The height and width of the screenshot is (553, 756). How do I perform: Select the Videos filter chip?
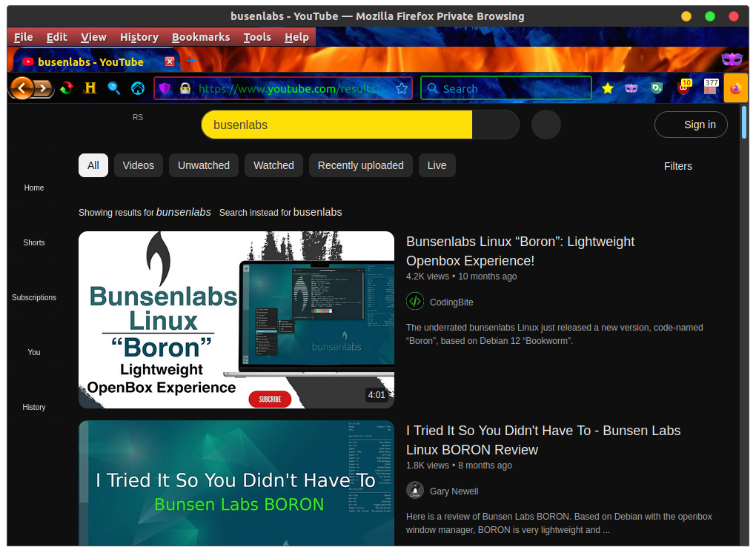pos(139,165)
